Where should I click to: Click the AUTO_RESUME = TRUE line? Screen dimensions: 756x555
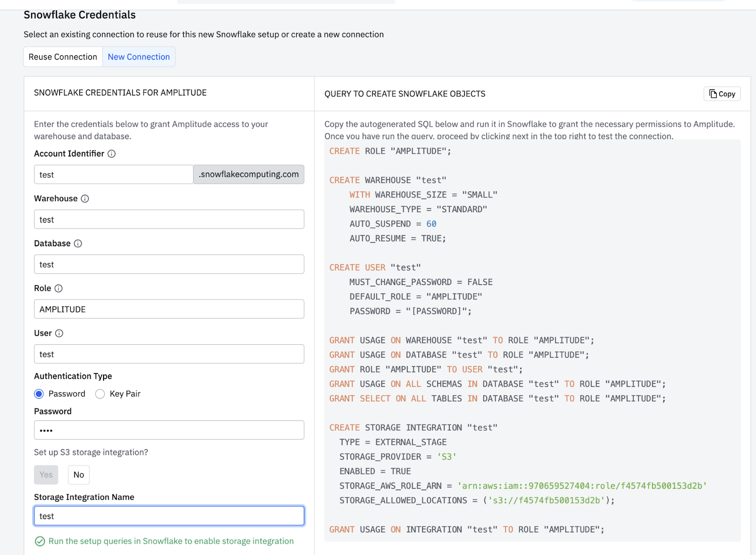tap(398, 238)
